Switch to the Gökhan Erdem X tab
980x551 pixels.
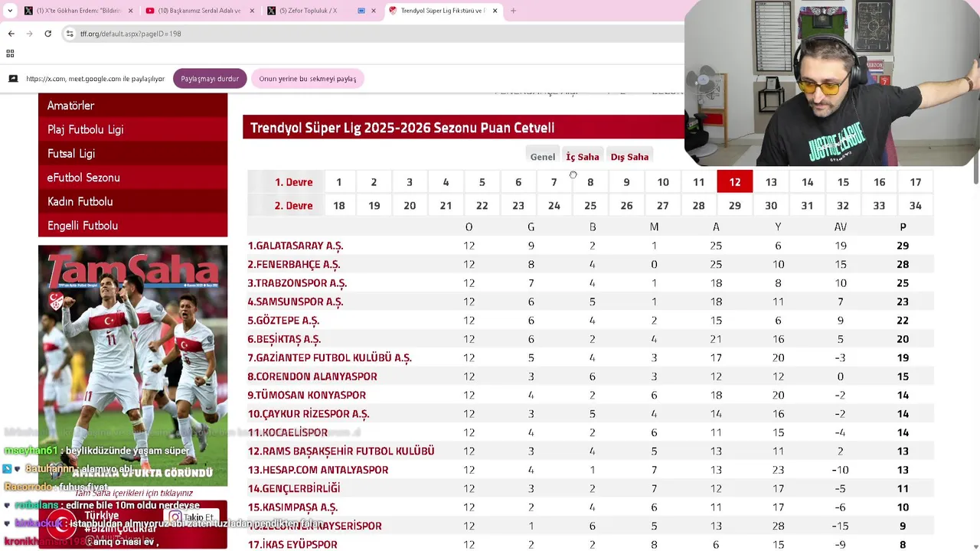click(78, 11)
